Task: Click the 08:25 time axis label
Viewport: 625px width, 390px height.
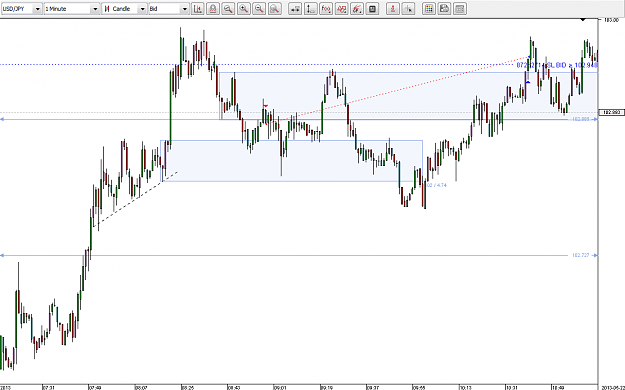Action: pos(187,387)
